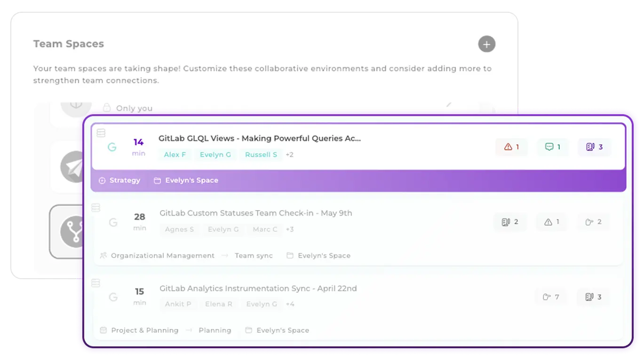The image size is (644, 360).
Task: Select the Alex F attendee chip
Action: click(174, 154)
